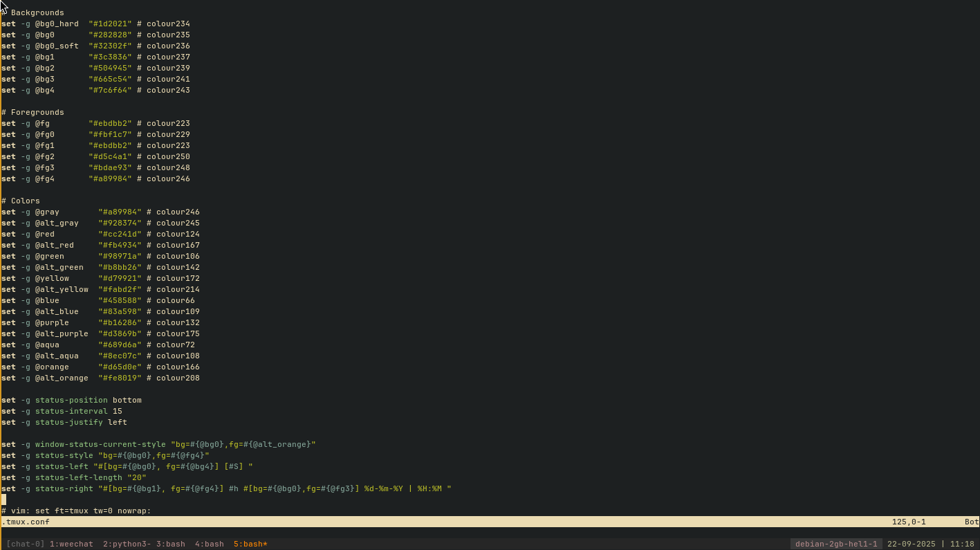Click the .tmux.conf filename in vim statusline
This screenshot has height=550, width=980.
[26, 522]
